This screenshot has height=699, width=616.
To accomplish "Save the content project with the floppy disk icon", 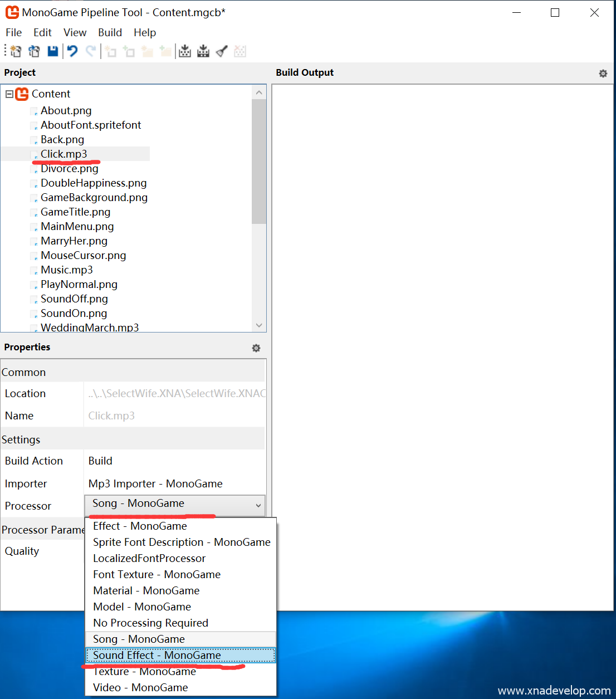I will [53, 51].
